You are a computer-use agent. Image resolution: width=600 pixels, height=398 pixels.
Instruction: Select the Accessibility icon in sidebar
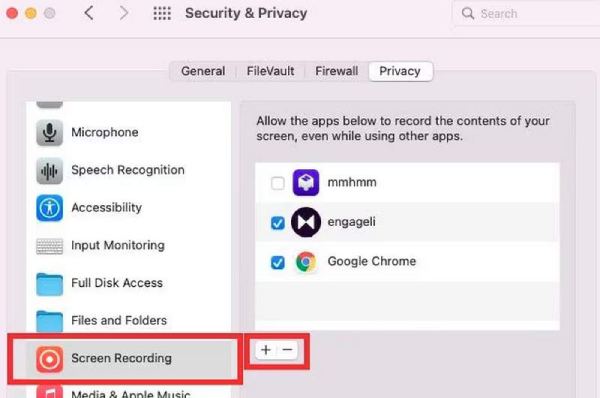49,208
